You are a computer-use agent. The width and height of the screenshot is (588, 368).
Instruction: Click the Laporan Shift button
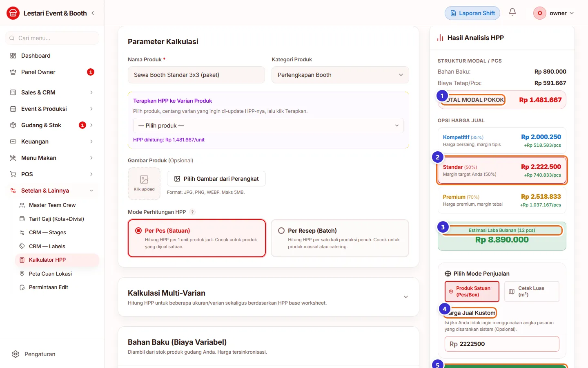[472, 13]
